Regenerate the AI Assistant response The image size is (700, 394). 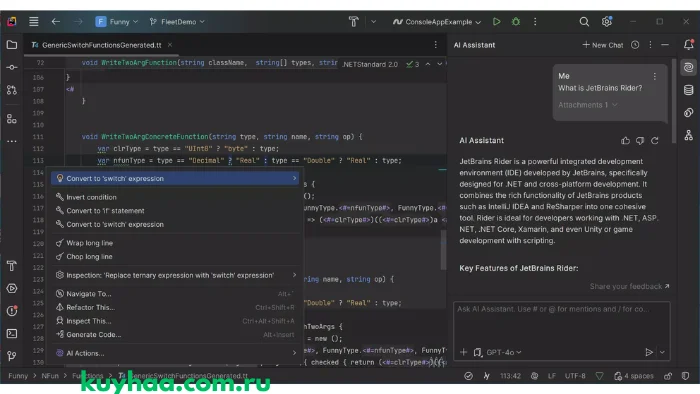(x=655, y=141)
